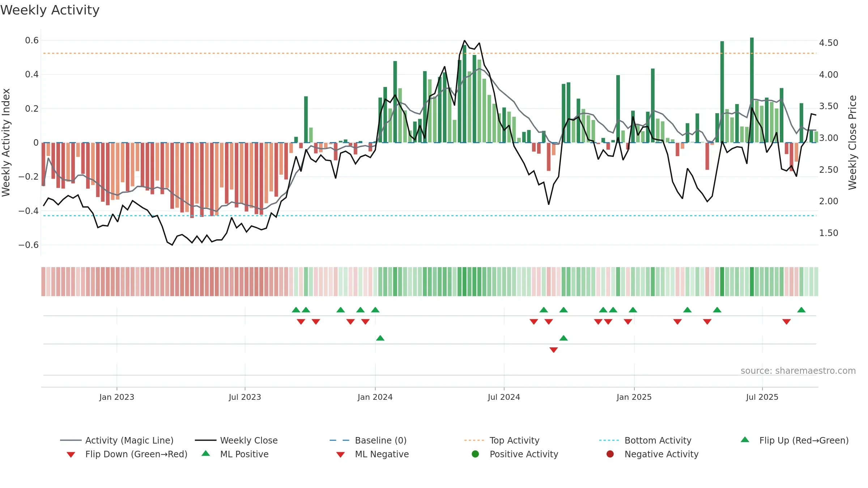Click the Jan 2024 x-axis label
Screen dimensions: 868x488
[x=375, y=397]
